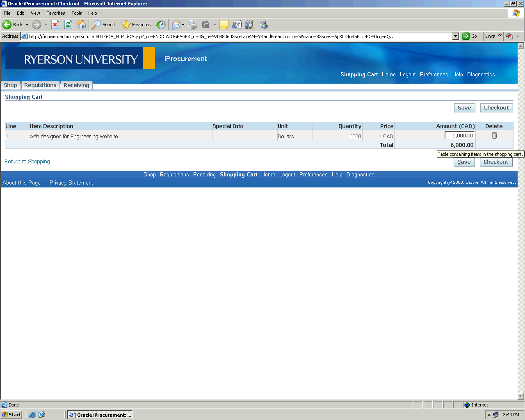Delete the web designer line item
525x420 pixels.
click(x=494, y=136)
